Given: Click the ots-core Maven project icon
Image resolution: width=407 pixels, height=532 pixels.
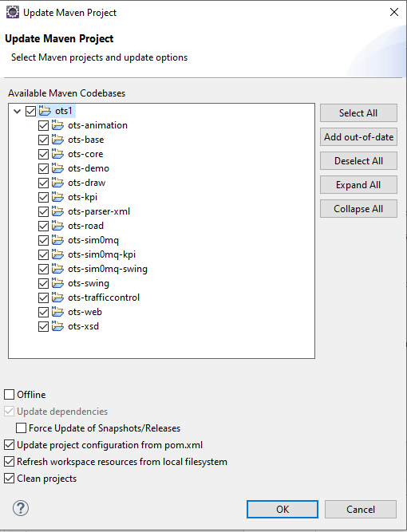Looking at the screenshot, I should pos(57,154).
